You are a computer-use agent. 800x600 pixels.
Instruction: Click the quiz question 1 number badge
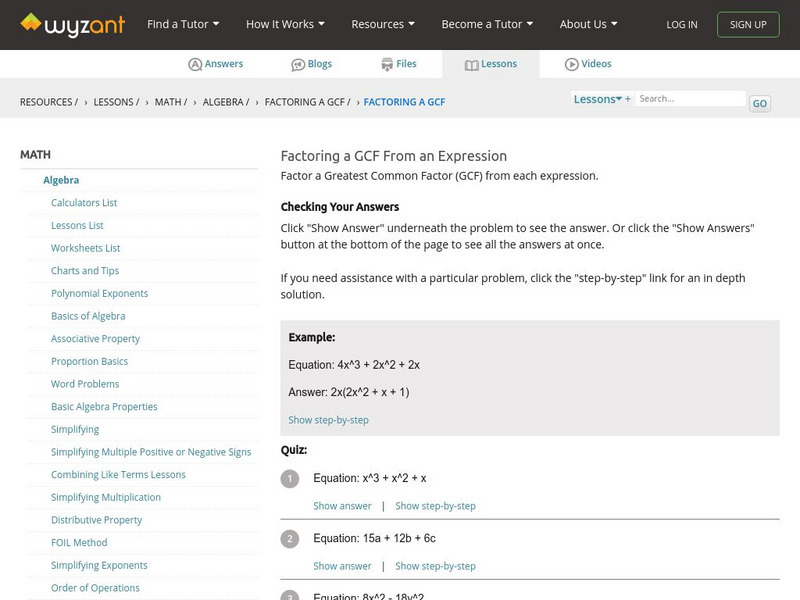[x=290, y=479]
